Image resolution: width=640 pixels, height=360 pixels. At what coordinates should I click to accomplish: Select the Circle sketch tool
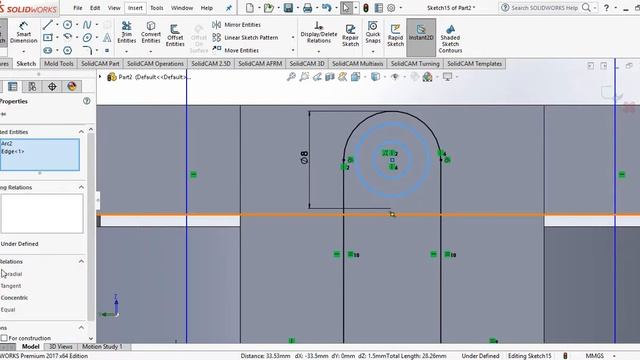67,25
